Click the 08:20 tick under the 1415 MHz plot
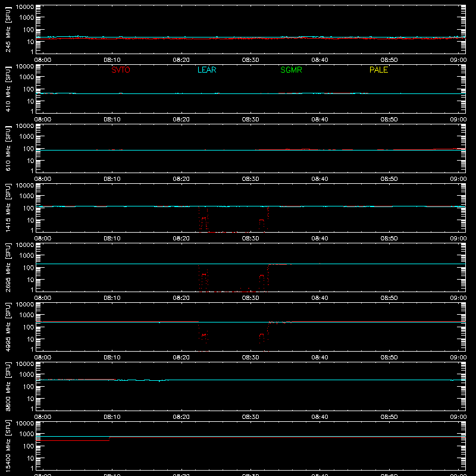 coord(181,239)
